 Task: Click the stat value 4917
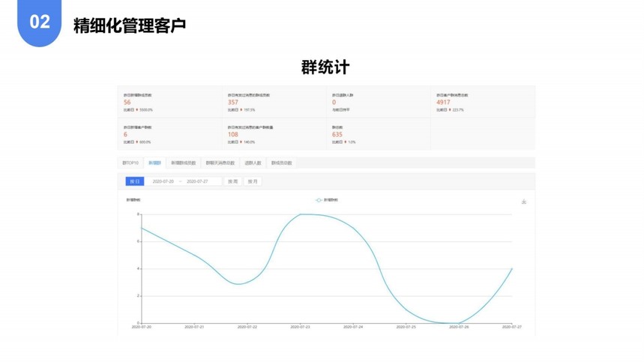click(x=443, y=102)
